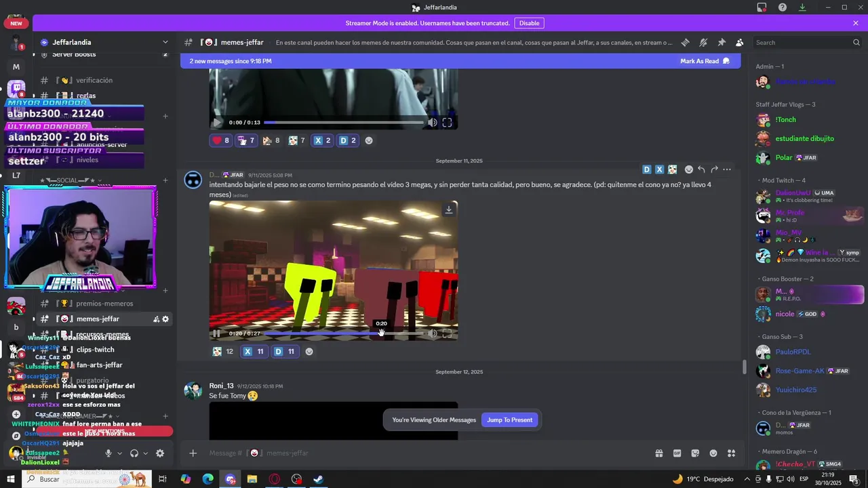868x488 pixels.
Task: Mute microphone in user panel
Action: click(x=108, y=453)
